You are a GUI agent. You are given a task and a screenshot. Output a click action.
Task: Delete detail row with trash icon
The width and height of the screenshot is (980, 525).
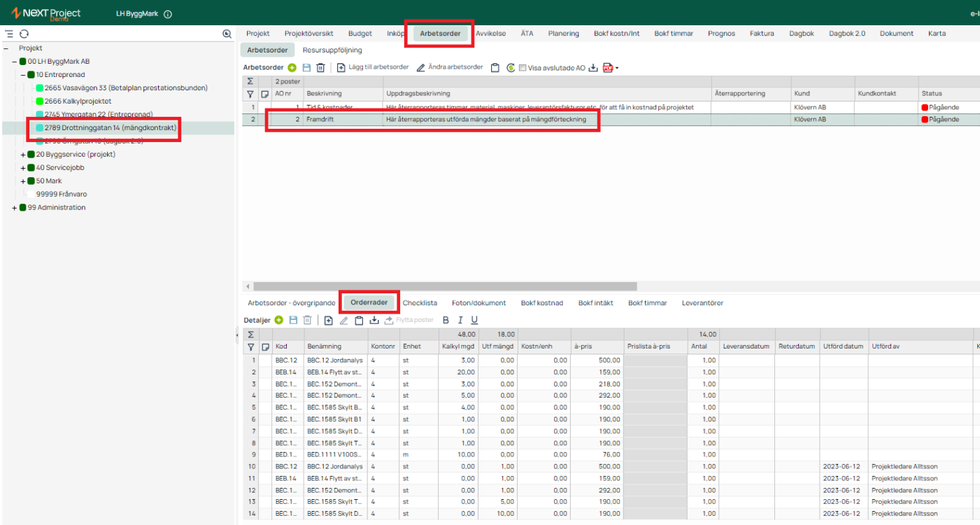[x=307, y=320]
